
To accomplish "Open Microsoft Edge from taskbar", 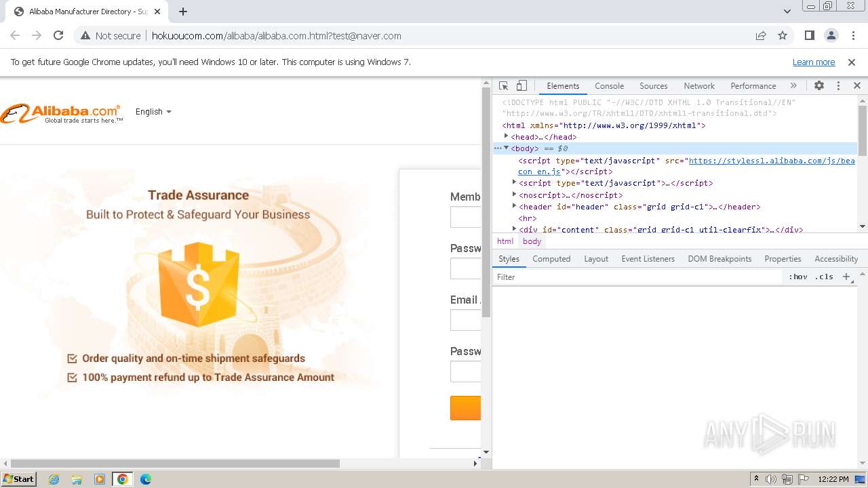I will (145, 479).
